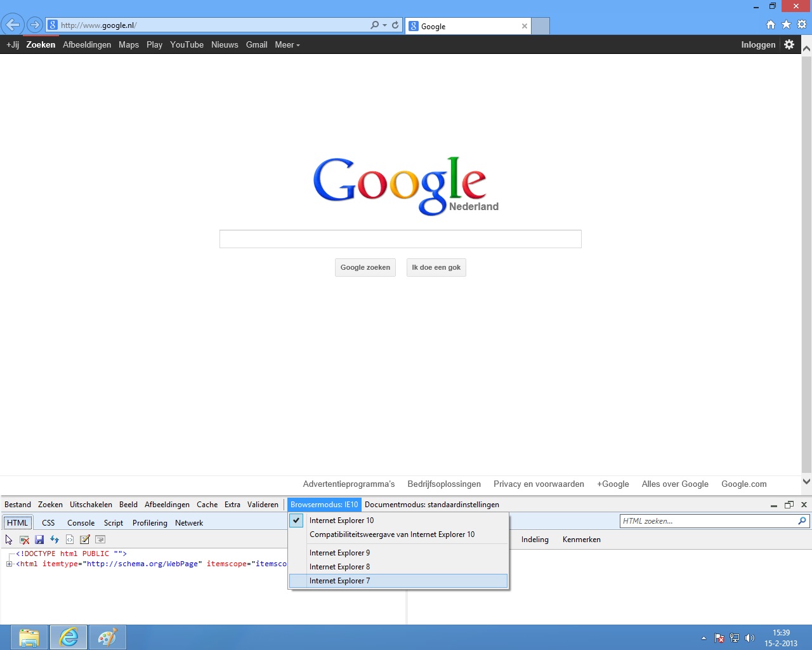The image size is (812, 650).
Task: Click the browser Back arrow button
Action: (x=13, y=25)
